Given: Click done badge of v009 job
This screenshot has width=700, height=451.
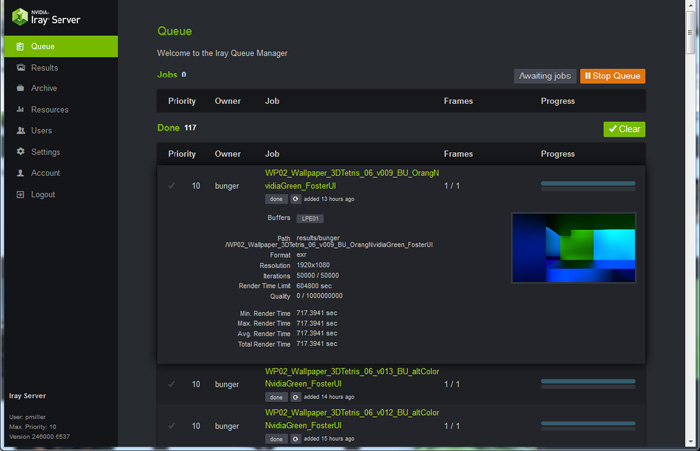Looking at the screenshot, I should [276, 199].
